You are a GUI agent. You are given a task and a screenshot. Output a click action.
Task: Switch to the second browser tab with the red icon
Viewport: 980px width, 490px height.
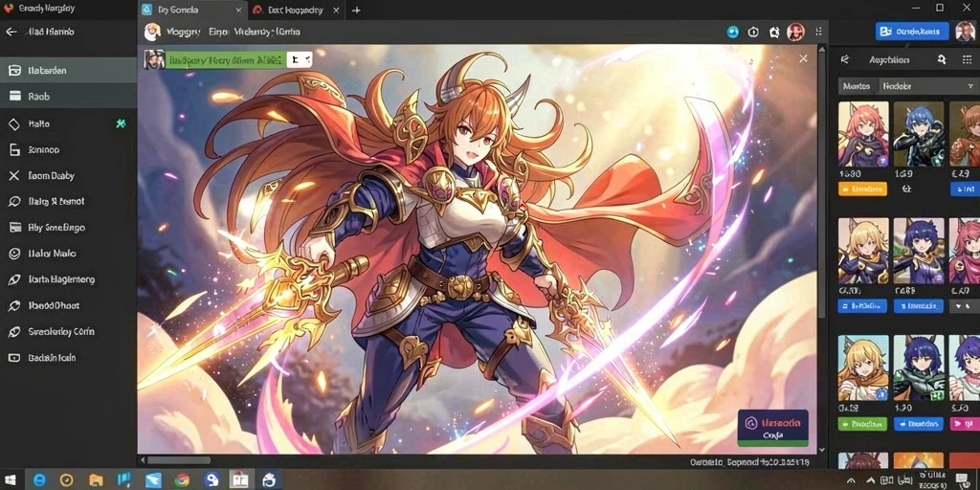(297, 10)
